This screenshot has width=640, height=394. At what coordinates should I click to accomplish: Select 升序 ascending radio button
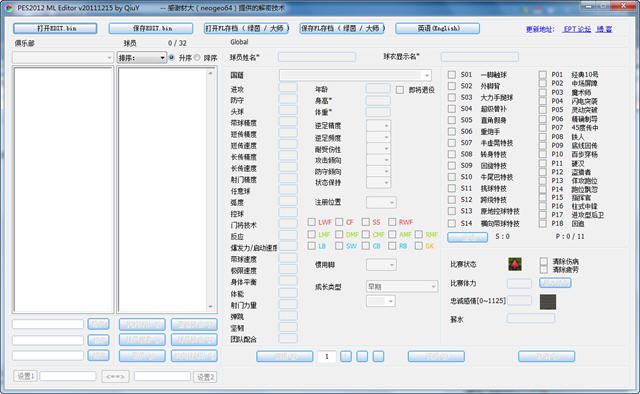click(x=171, y=58)
